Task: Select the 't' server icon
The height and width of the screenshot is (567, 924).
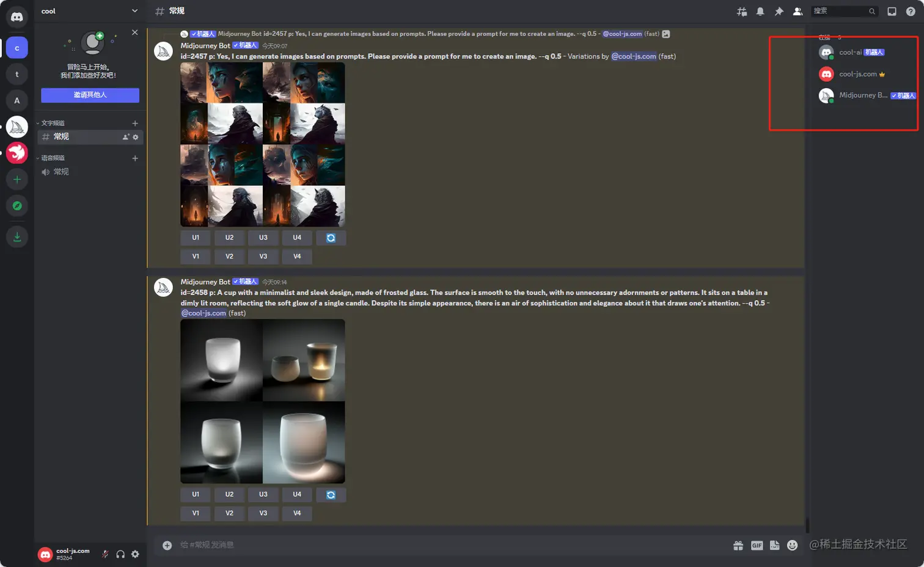Action: pos(17,74)
